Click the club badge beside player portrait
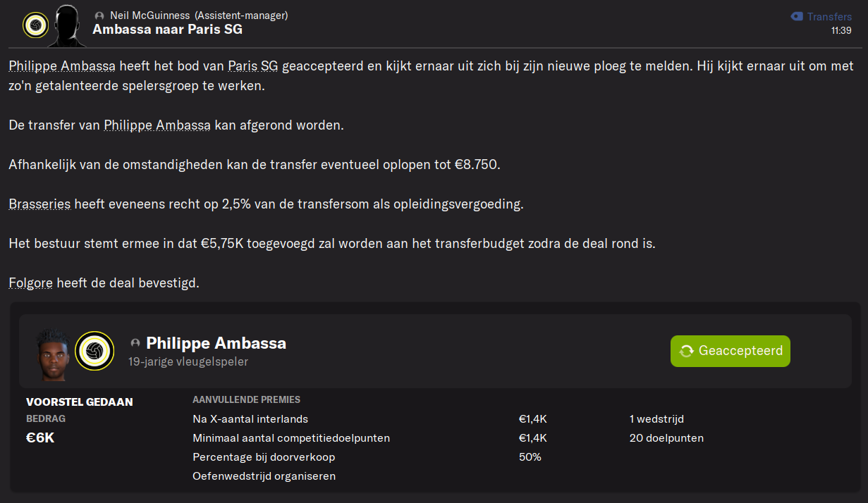The height and width of the screenshot is (503, 868). (x=94, y=350)
